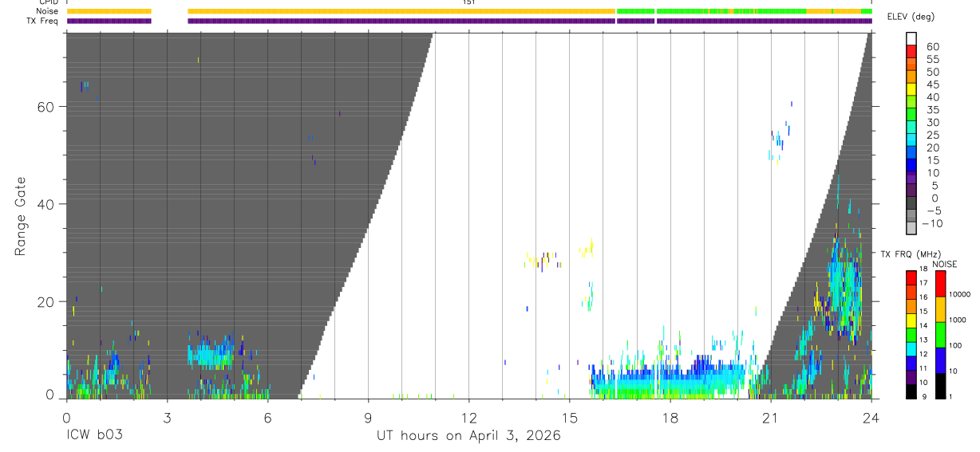Click the orange segment of NOISE colorbar
Image resolution: width=980 pixels, height=452 pixels.
[x=940, y=310]
